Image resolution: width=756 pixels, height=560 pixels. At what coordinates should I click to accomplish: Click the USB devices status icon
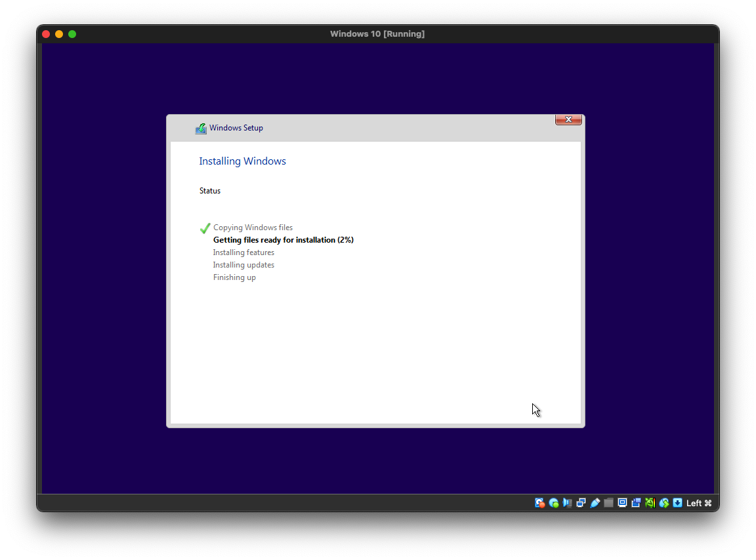click(x=595, y=503)
